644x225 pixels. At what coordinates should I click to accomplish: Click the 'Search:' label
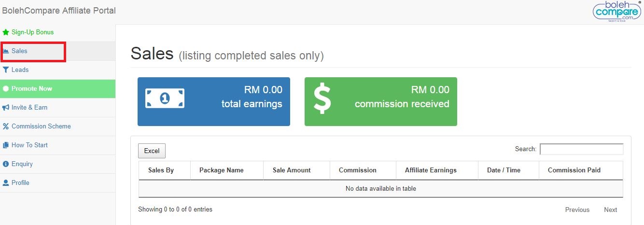526,149
